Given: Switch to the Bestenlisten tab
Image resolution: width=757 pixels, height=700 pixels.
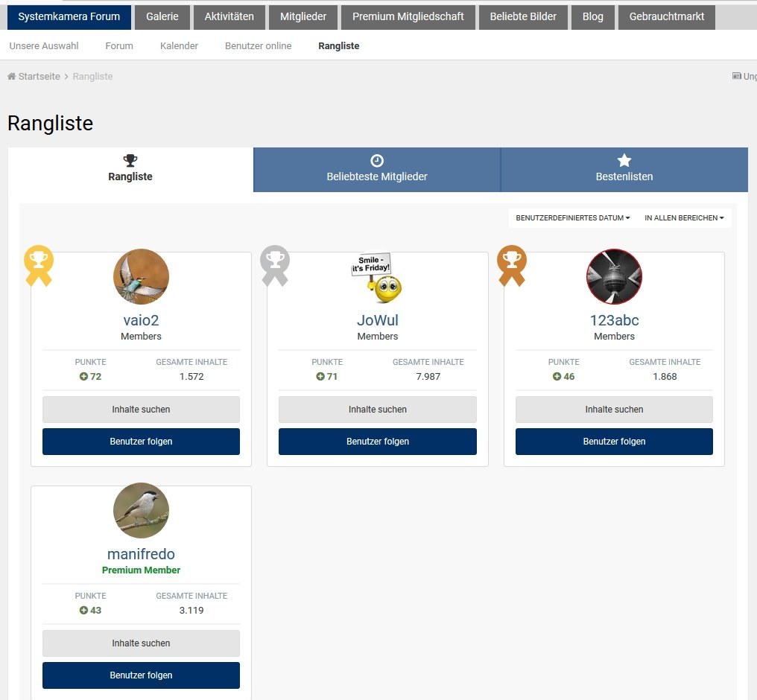Looking at the screenshot, I should pyautogui.click(x=624, y=169).
